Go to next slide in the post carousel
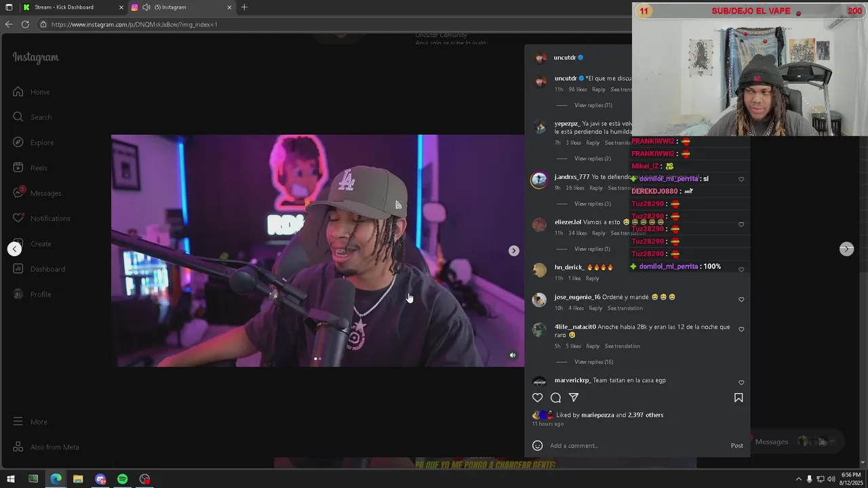The height and width of the screenshot is (488, 868). (x=514, y=251)
